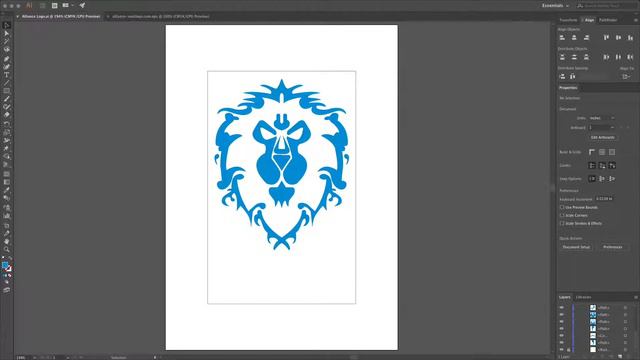Hide the topmost <Path> layer row
The image size is (640, 360).
(x=562, y=307)
